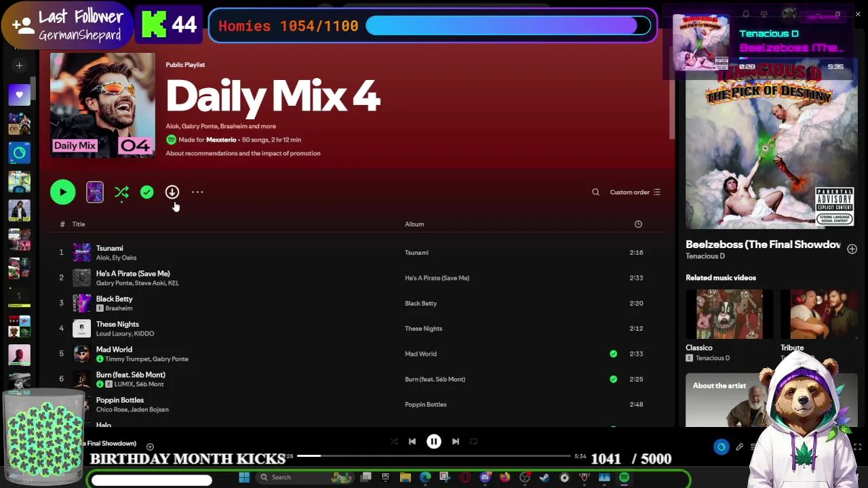Create a new playlist with the plus button
868x488 pixels.
click(20, 66)
